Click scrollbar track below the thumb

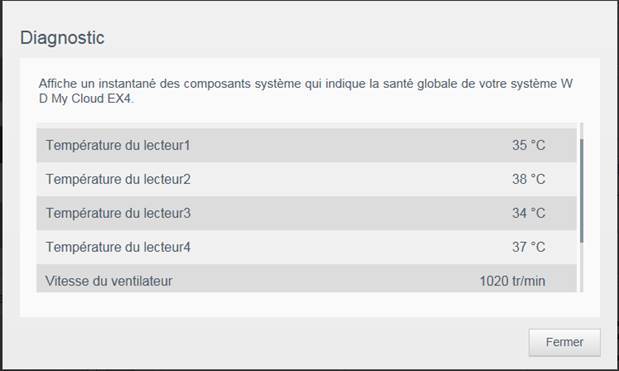(581, 267)
